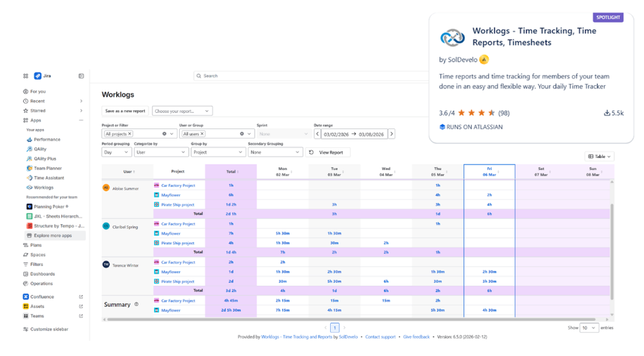The height and width of the screenshot is (356, 644).
Task: Open the Categorize by User dropdown
Action: (x=161, y=152)
